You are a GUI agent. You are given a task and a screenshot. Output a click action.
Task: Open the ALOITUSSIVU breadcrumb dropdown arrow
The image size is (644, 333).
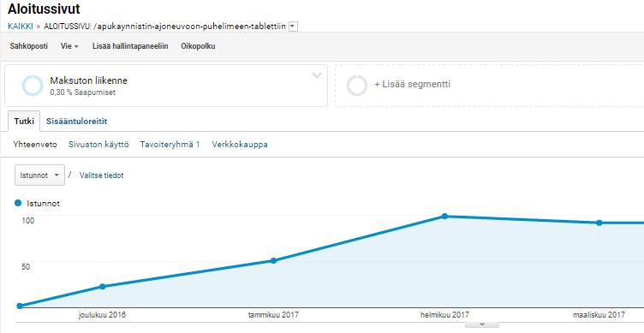[293, 27]
